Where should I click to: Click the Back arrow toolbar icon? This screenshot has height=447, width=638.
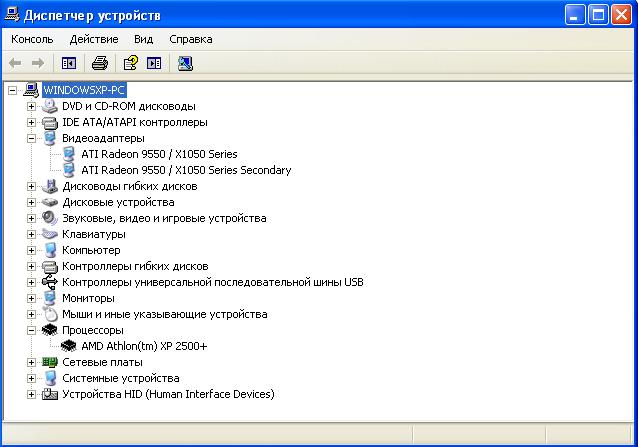(15, 63)
